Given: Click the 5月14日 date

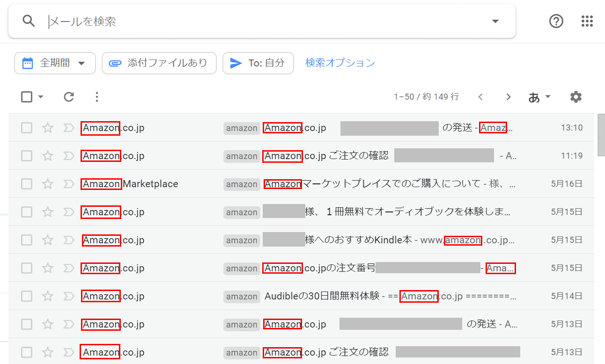Looking at the screenshot, I should tap(567, 296).
